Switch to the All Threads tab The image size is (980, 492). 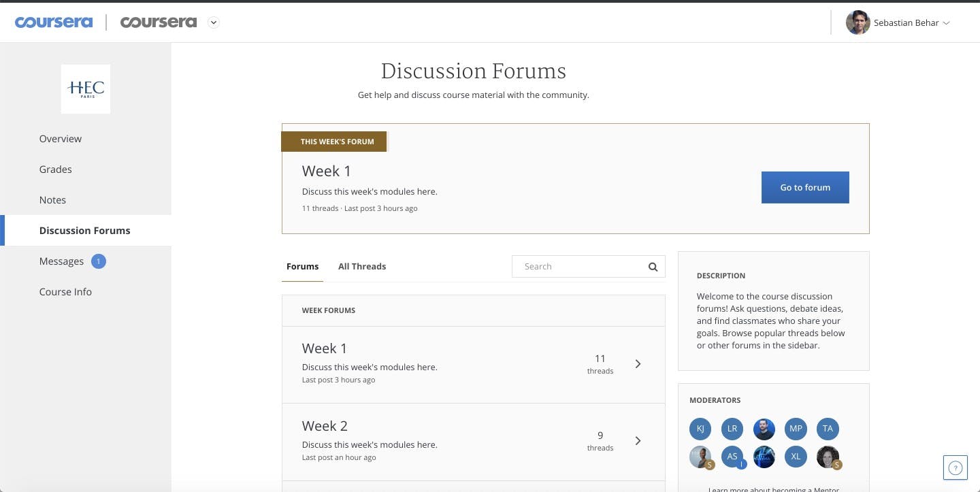click(x=362, y=267)
